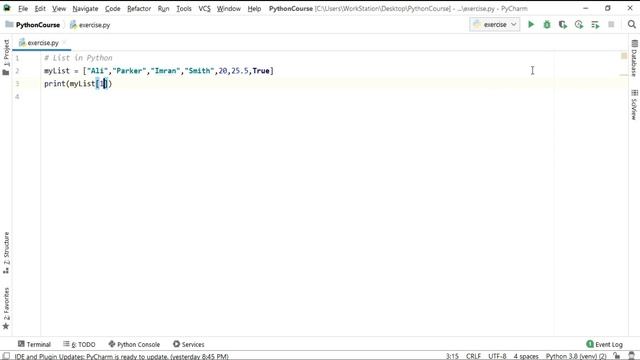The height and width of the screenshot is (360, 640).
Task: Open the Window menu
Action: click(x=229, y=8)
